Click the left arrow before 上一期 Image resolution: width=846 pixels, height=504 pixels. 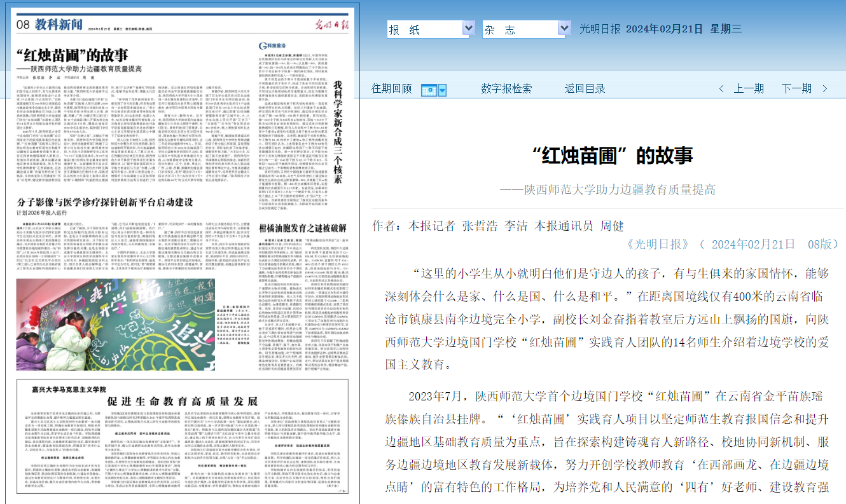point(721,89)
